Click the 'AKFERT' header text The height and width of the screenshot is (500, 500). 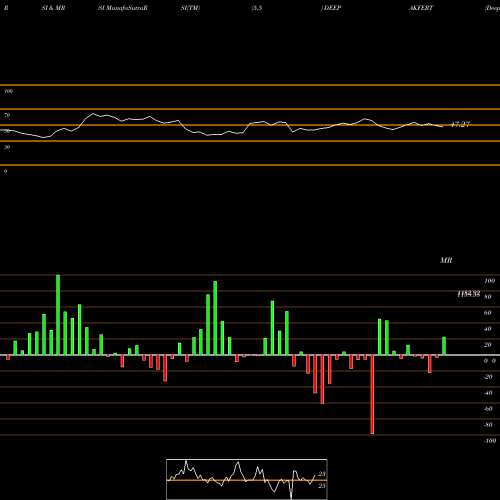[421, 8]
